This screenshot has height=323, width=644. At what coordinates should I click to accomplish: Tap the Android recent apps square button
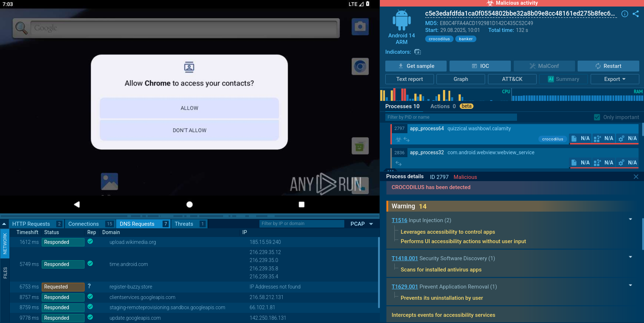point(302,204)
